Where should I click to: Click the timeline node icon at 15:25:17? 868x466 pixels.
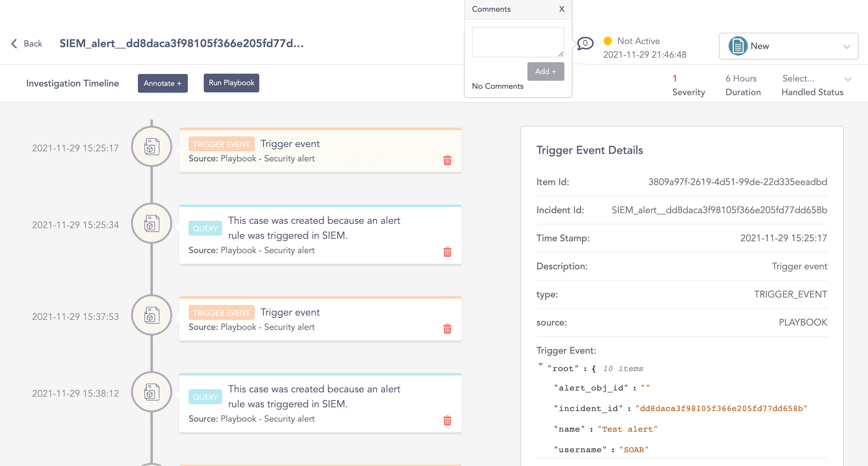(152, 147)
